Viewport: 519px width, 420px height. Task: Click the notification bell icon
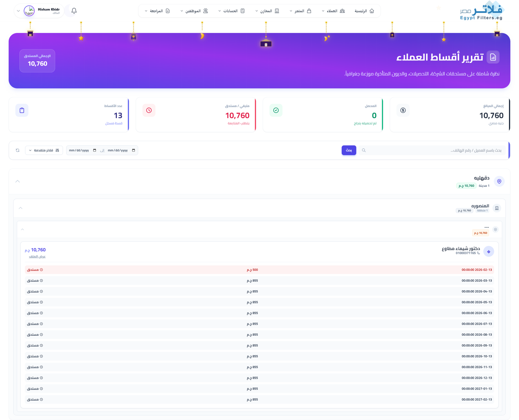click(x=74, y=11)
